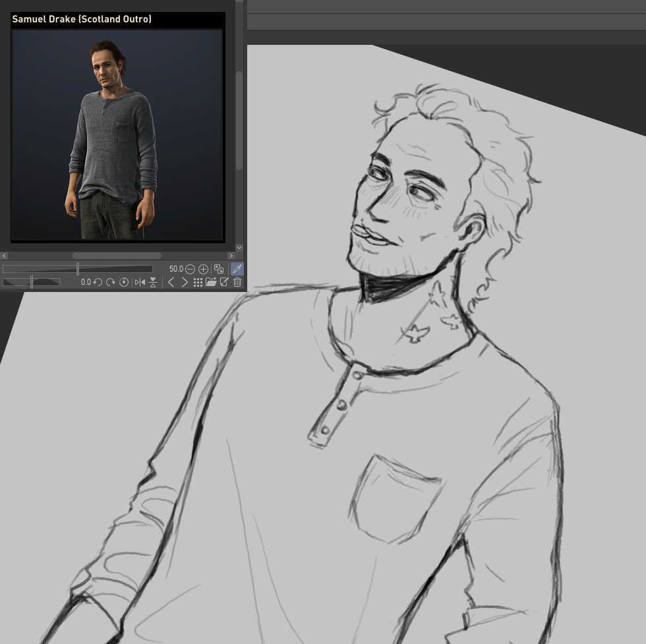Show the next Sub View image

coord(185,282)
